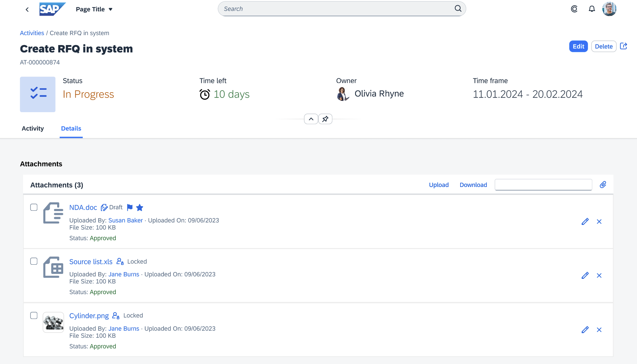Image resolution: width=637 pixels, height=364 pixels.
Task: Open the paperclip attachment icon
Action: tap(603, 184)
